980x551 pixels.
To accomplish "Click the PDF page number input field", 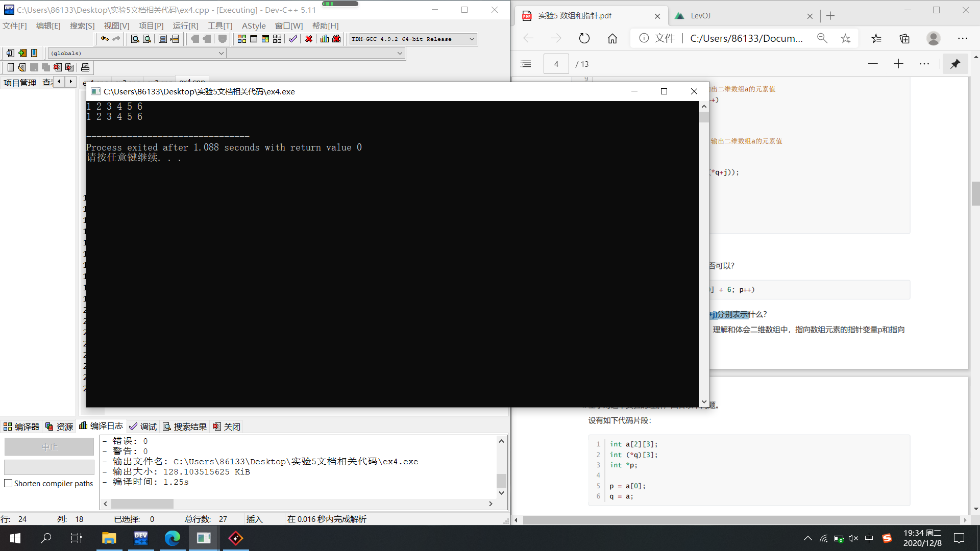I will 556,64.
